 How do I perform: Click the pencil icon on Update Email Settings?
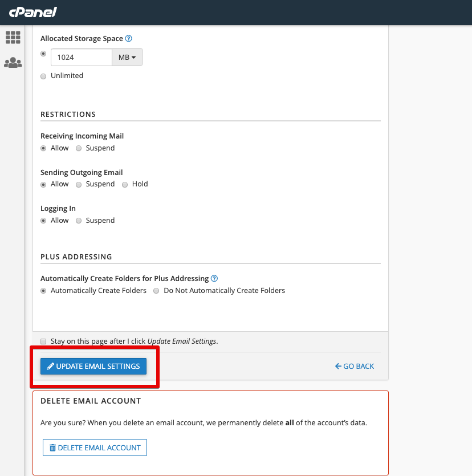pos(50,366)
